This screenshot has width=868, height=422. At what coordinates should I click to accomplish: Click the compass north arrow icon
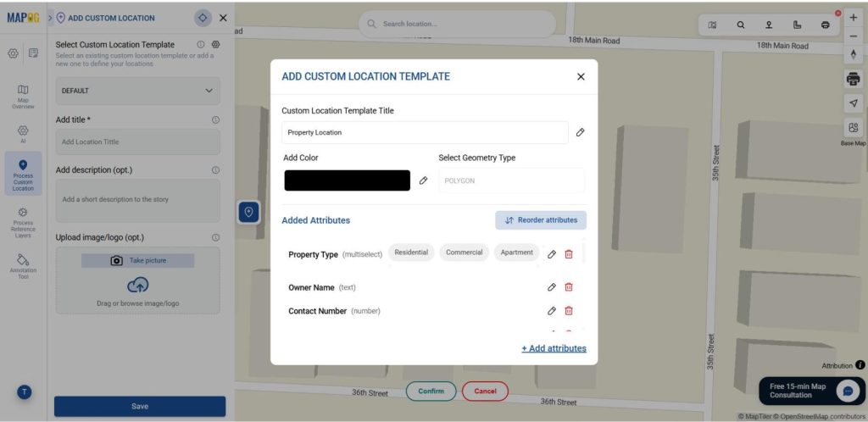click(x=853, y=54)
